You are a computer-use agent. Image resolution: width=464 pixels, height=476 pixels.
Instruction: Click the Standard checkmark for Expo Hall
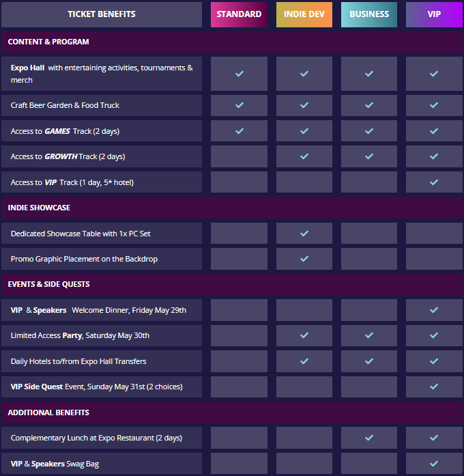pos(239,74)
